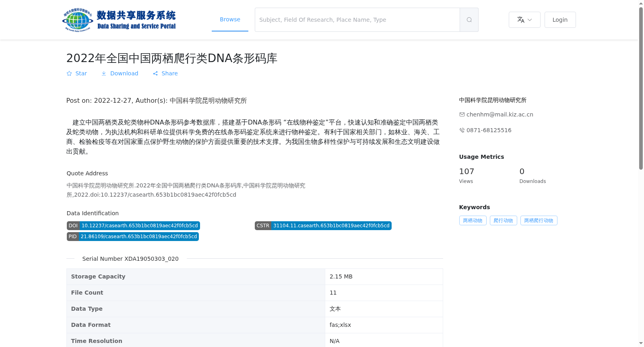
Task: Click the email chenhm@mail.kiz.ac.cn
Action: [x=500, y=114]
